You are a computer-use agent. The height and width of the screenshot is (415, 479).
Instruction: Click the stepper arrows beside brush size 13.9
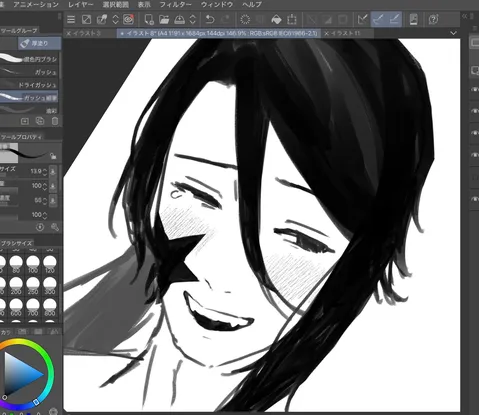click(45, 171)
